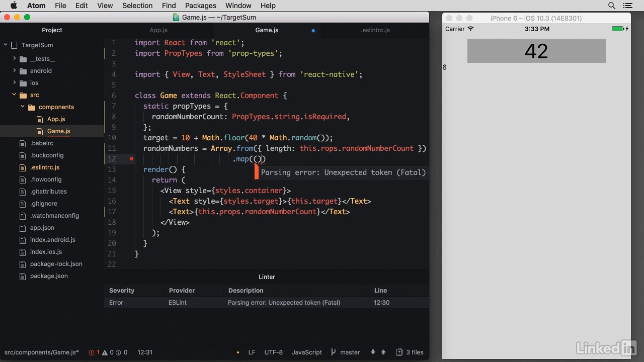
Task: Open the package.json file
Action: (x=49, y=276)
